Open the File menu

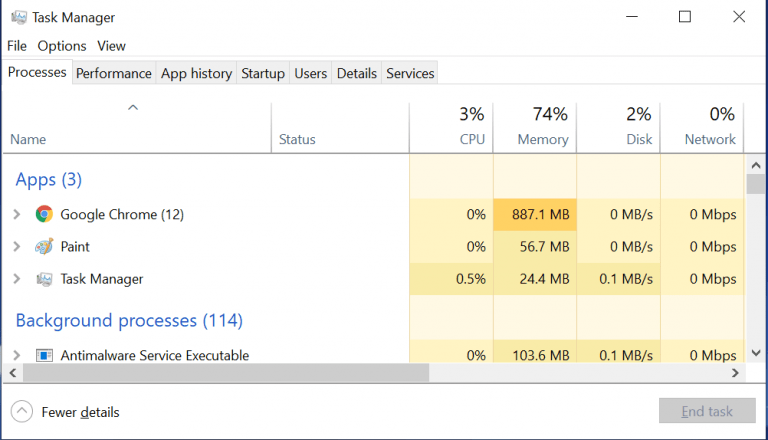tap(17, 46)
